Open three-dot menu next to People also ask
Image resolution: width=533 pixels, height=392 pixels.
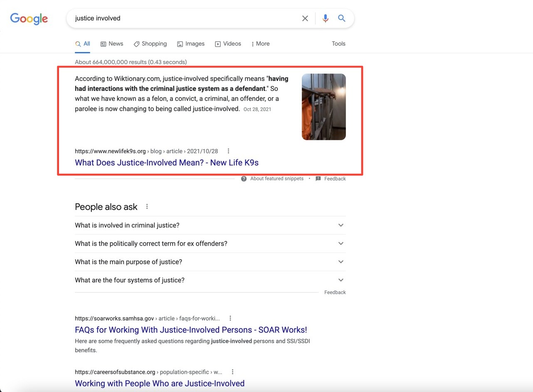[147, 207]
